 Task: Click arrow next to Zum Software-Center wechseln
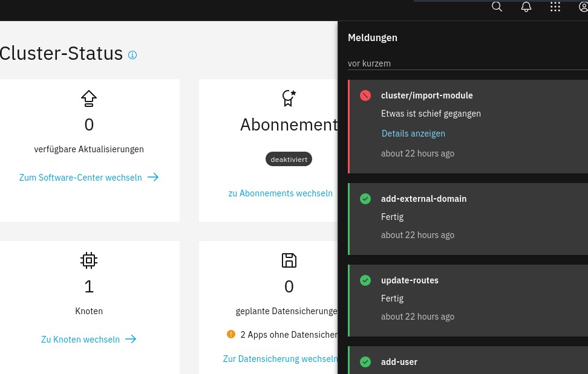[153, 177]
